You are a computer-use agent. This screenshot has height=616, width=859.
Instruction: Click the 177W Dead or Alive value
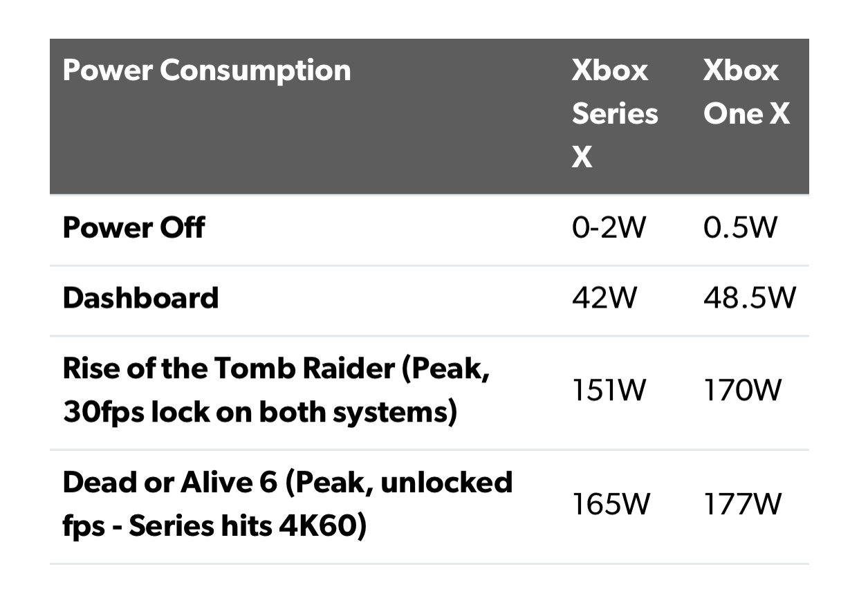tap(741, 505)
